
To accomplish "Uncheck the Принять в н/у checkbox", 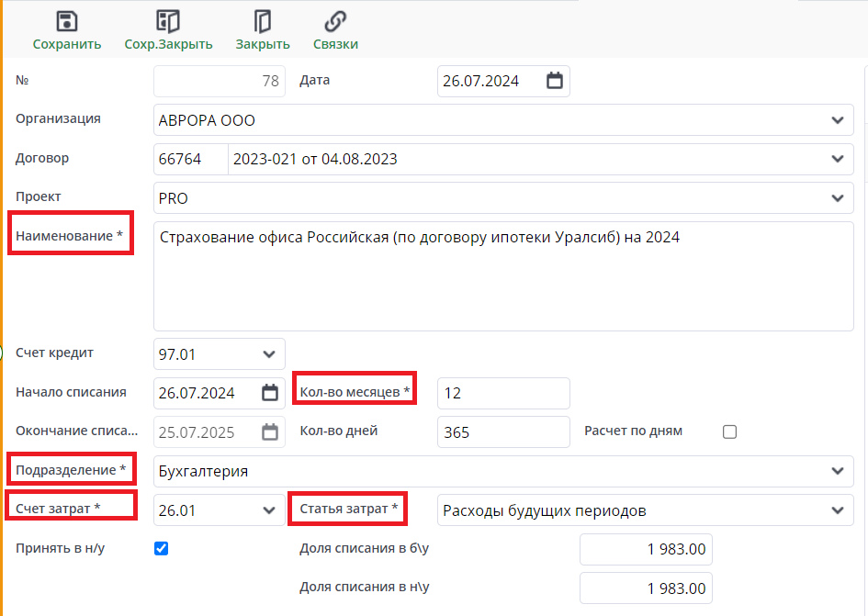I will coord(161,548).
